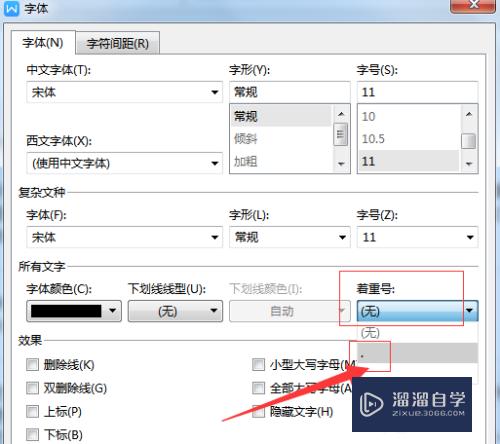The height and width of the screenshot is (444, 500).
Task: Select size 10 in the 字号 list
Action: [x=409, y=116]
